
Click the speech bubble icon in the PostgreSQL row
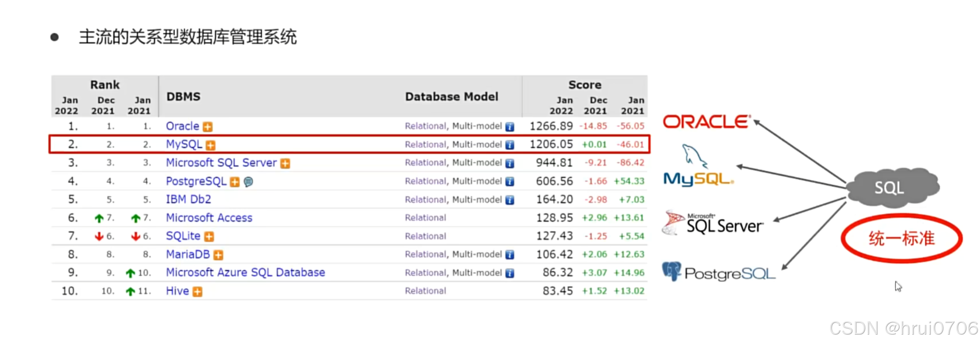[x=249, y=182]
